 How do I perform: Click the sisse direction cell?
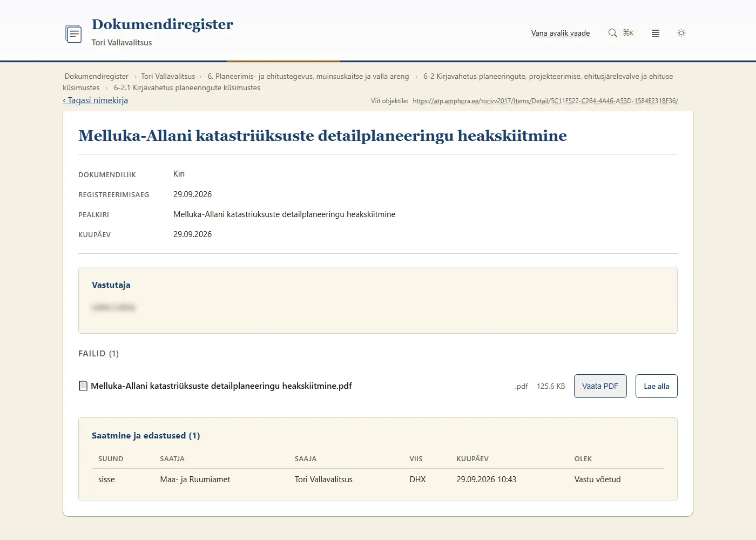pyautogui.click(x=106, y=480)
